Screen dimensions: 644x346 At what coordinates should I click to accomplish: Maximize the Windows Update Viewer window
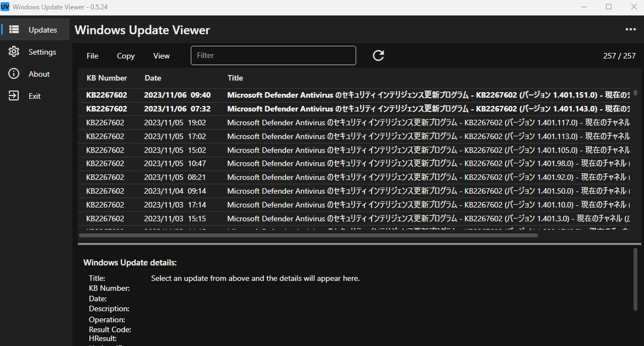click(x=609, y=7)
